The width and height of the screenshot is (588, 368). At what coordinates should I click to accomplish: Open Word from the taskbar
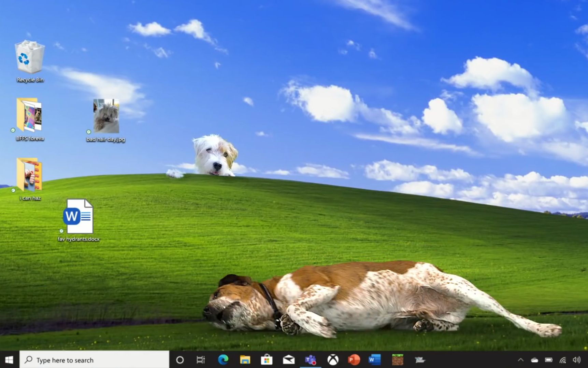(374, 360)
